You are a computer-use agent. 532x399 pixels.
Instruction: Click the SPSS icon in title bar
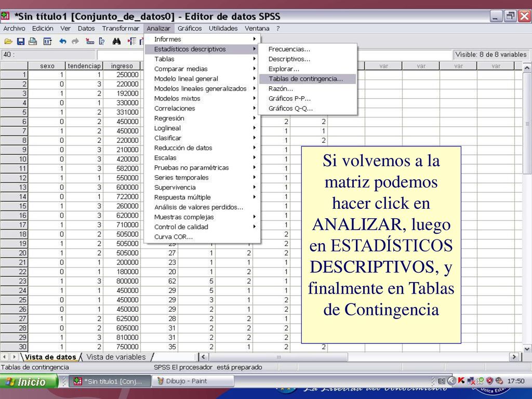5,16
